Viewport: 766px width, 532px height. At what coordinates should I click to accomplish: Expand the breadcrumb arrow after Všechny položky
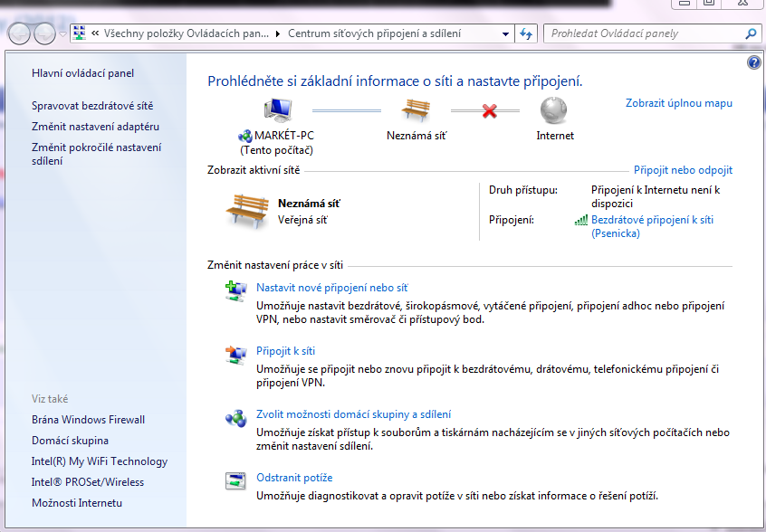(278, 33)
